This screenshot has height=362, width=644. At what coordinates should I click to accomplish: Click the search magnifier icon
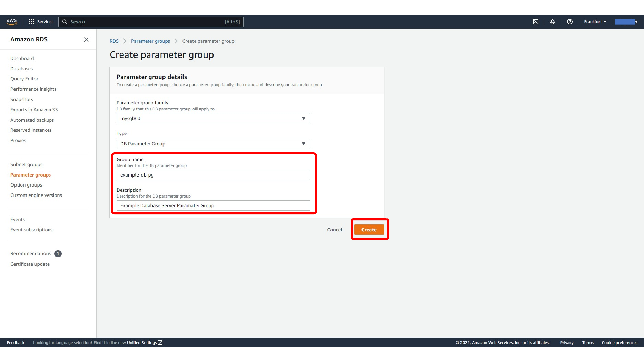tap(65, 22)
